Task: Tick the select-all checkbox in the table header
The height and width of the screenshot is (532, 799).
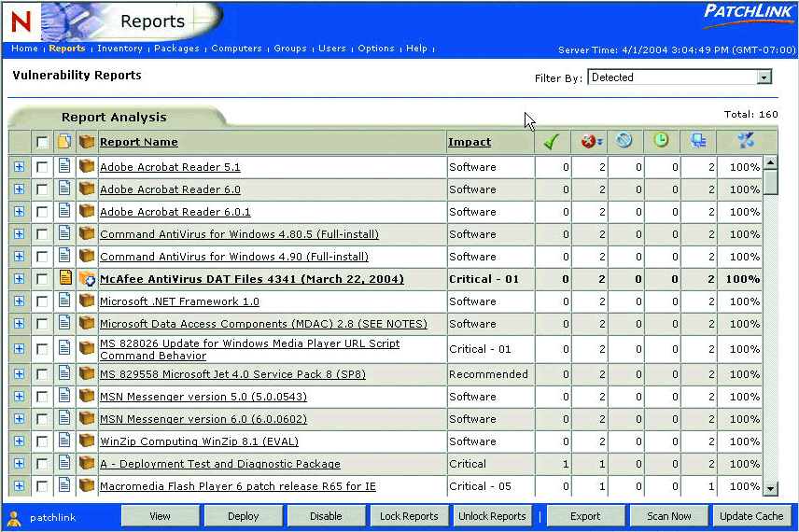Action: (42, 142)
